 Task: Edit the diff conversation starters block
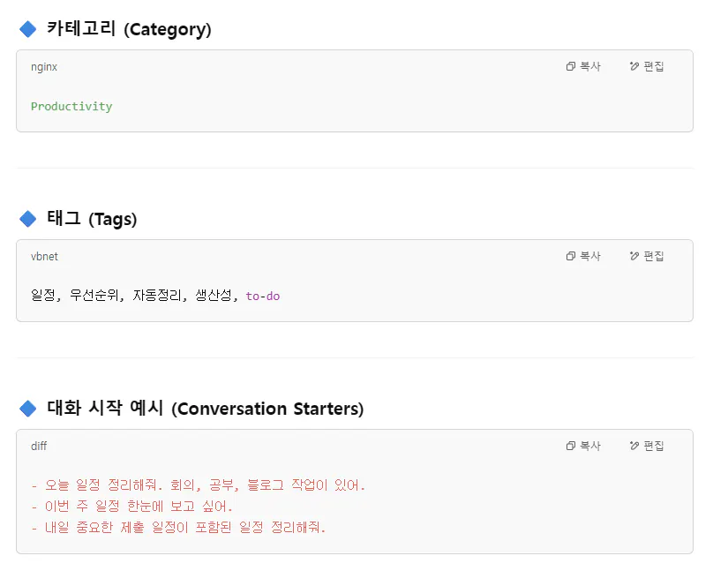647,446
